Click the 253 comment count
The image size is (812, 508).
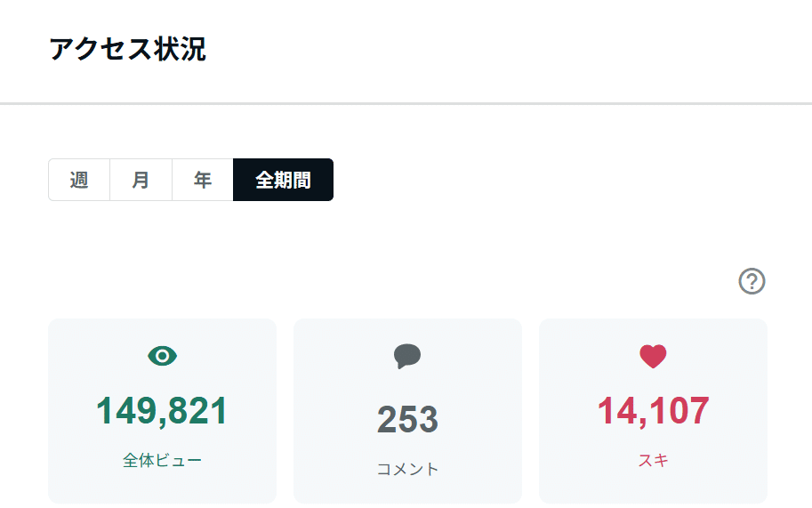pyautogui.click(x=407, y=420)
